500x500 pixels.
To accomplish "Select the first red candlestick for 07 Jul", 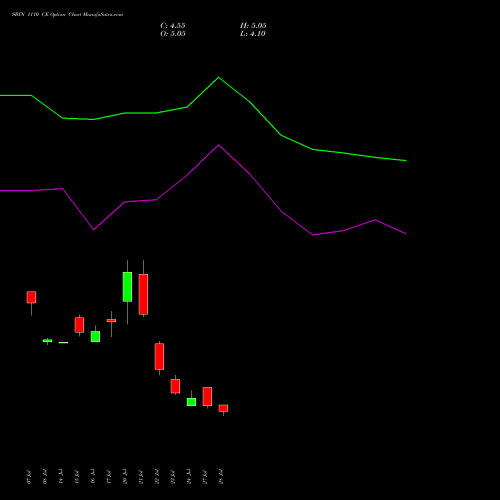I will tap(31, 297).
